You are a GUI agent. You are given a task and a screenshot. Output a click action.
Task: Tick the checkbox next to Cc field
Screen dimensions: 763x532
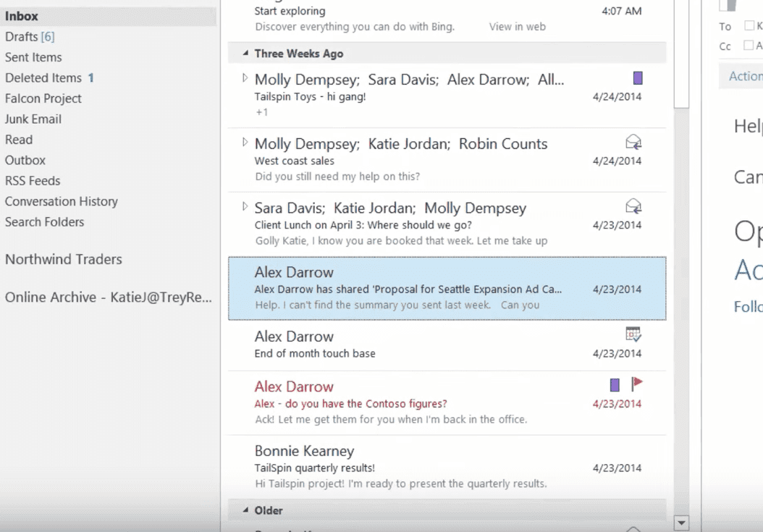pos(749,46)
